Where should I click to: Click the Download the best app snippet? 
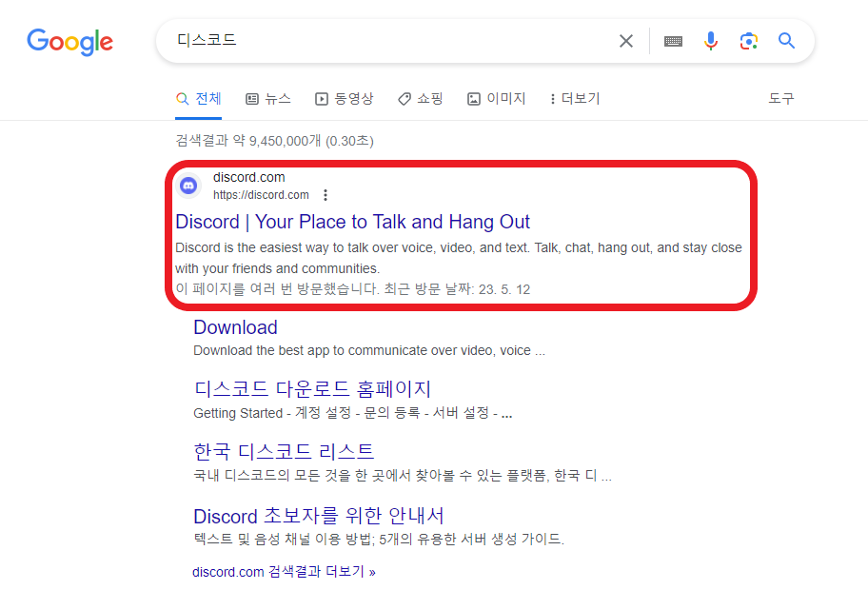pyautogui.click(x=369, y=351)
